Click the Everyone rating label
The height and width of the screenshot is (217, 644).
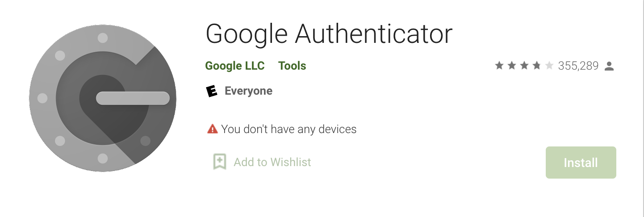[x=248, y=91]
